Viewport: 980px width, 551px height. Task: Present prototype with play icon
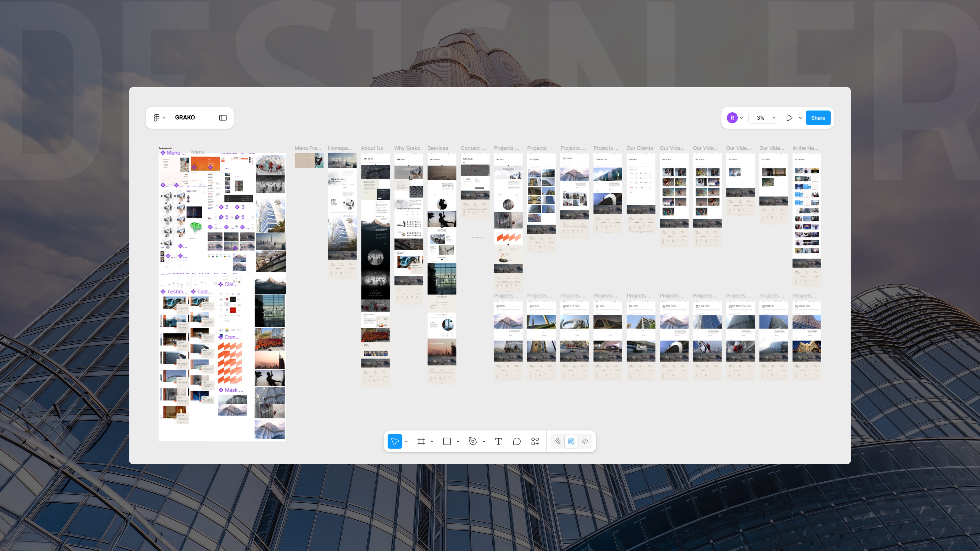click(789, 118)
